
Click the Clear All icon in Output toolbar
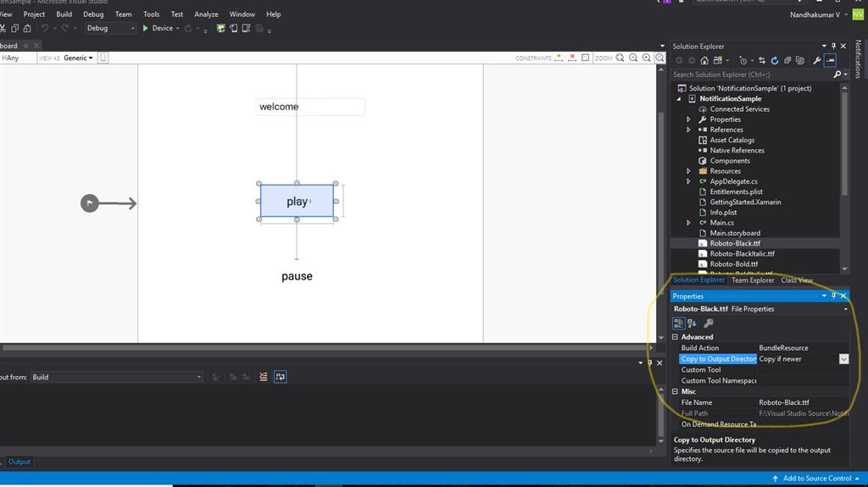tap(264, 377)
